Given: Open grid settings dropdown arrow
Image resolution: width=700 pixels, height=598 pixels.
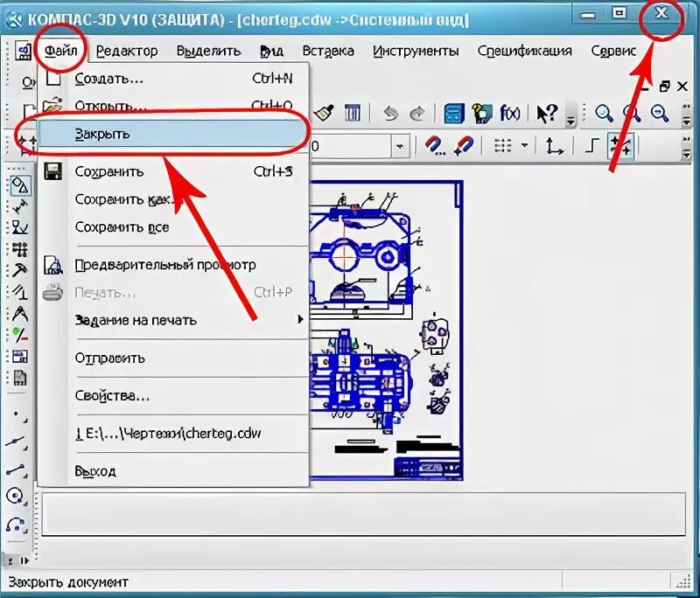Looking at the screenshot, I should pyautogui.click(x=524, y=145).
